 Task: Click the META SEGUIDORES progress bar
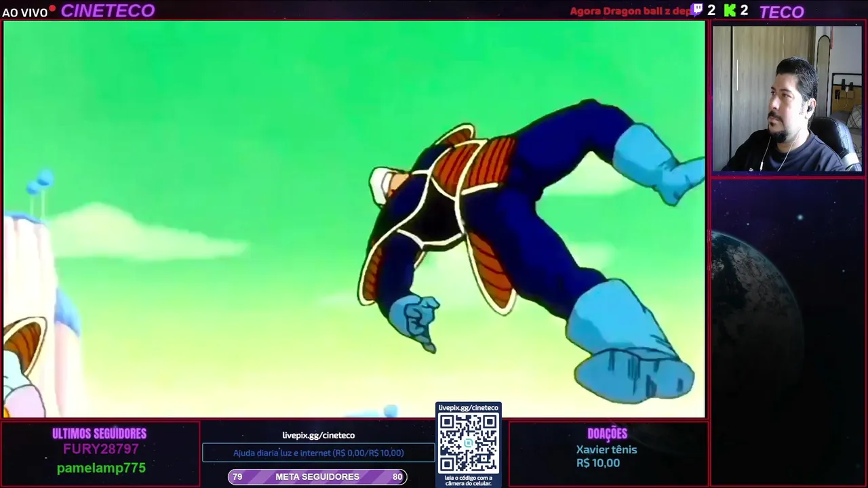click(317, 477)
